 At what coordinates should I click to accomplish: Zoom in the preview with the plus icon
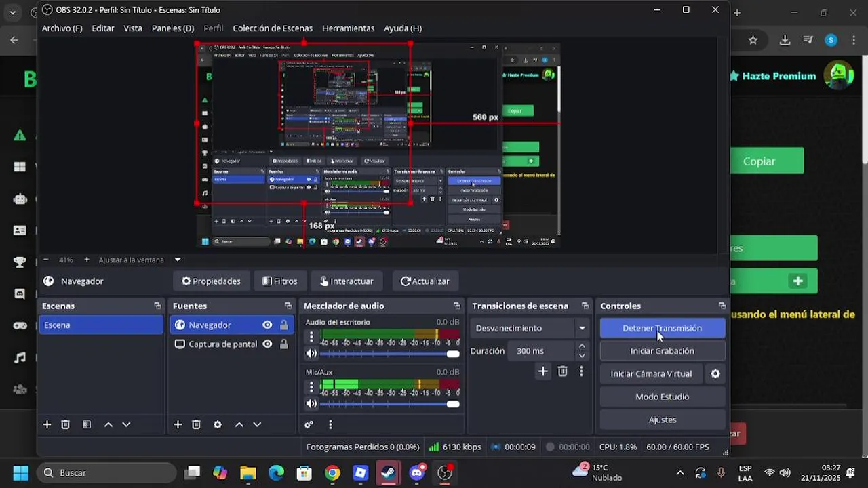coord(87,260)
